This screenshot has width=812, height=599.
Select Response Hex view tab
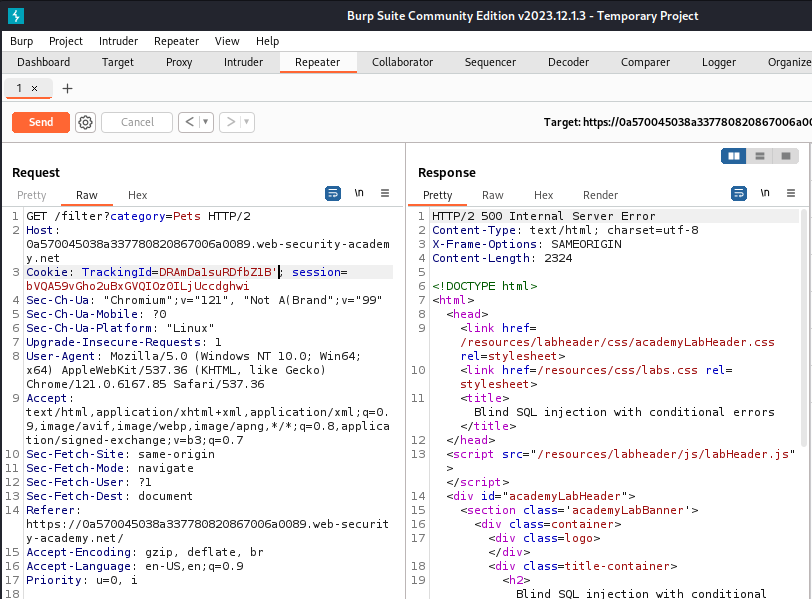point(544,195)
